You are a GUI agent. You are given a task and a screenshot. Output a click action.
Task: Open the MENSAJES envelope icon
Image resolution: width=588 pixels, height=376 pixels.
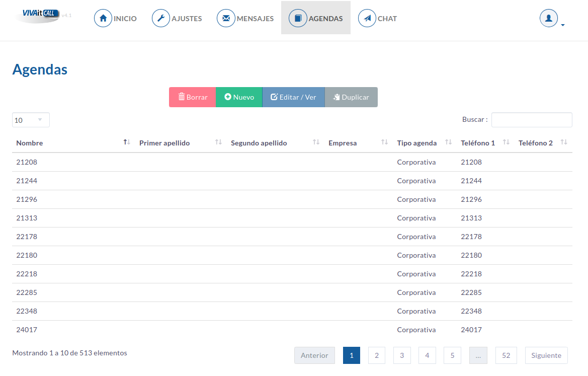(x=226, y=18)
